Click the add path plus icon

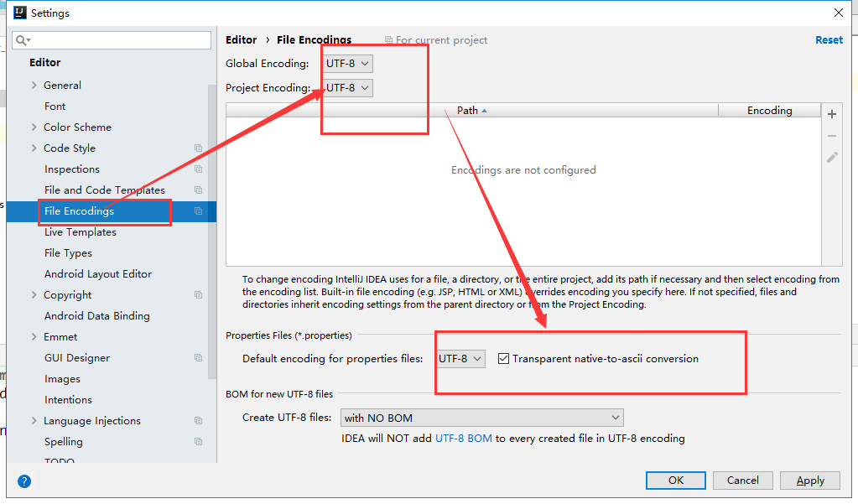point(832,114)
